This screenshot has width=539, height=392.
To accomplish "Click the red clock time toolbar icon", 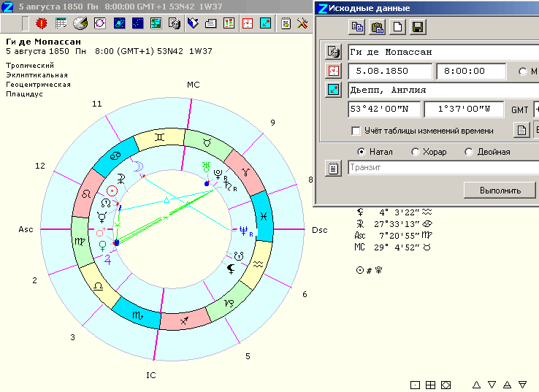I will pos(247,23).
